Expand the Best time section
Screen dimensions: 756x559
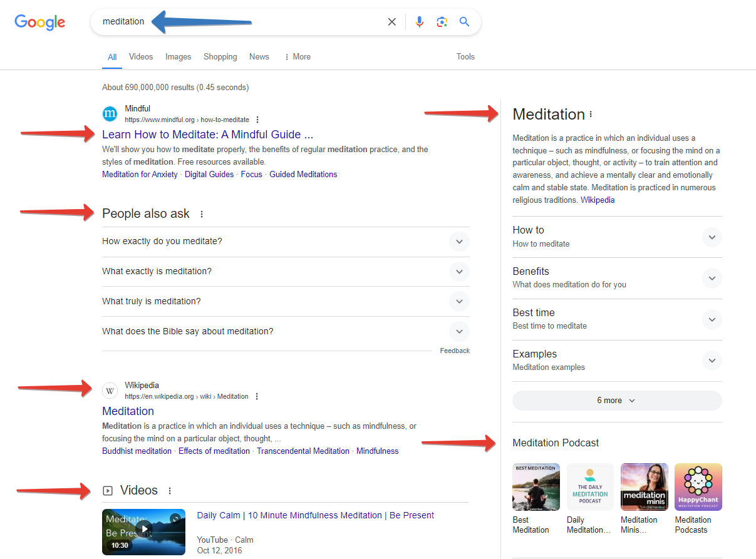pos(712,319)
